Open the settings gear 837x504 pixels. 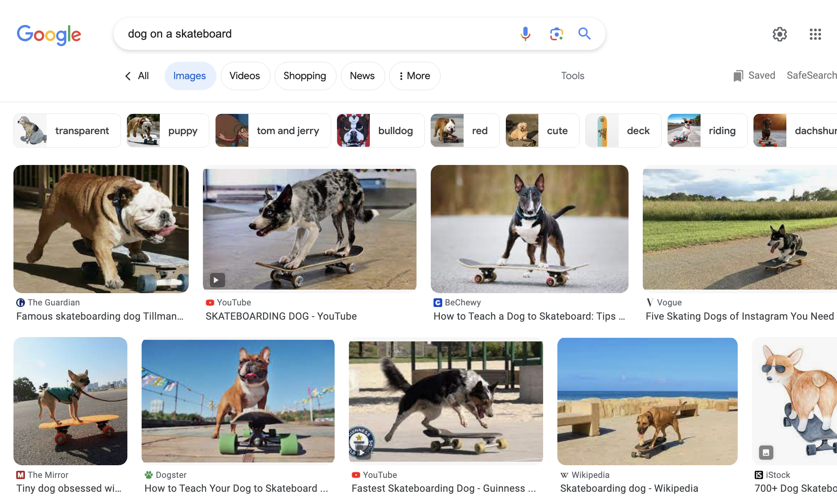[x=779, y=34]
